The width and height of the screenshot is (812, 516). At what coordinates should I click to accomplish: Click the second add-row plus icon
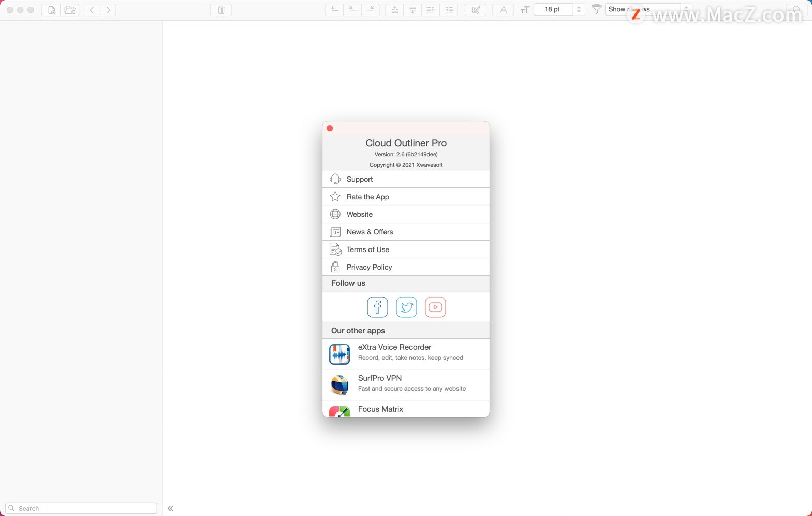[x=352, y=10]
